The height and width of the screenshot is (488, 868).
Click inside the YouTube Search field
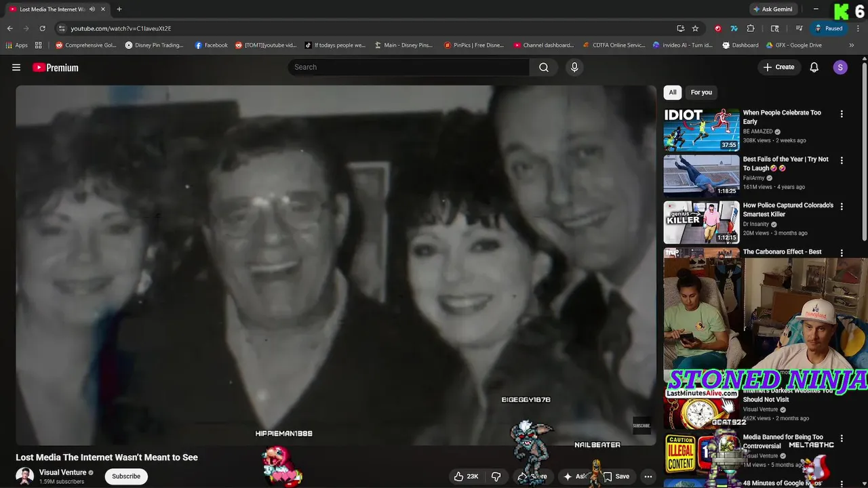point(409,67)
